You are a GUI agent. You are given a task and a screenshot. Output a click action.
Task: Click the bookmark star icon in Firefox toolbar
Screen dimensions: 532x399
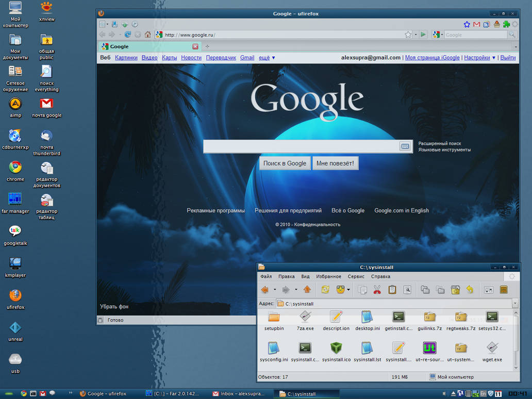(467, 24)
